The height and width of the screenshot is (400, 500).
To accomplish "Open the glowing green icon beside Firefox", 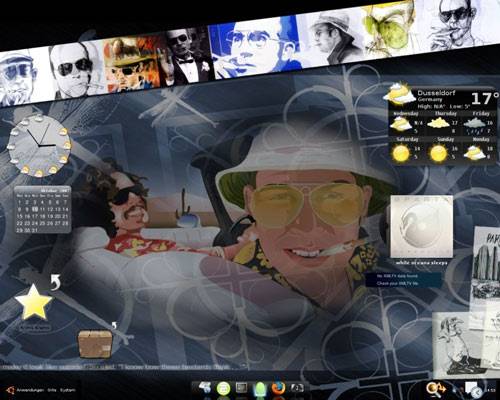I will point(260,389).
